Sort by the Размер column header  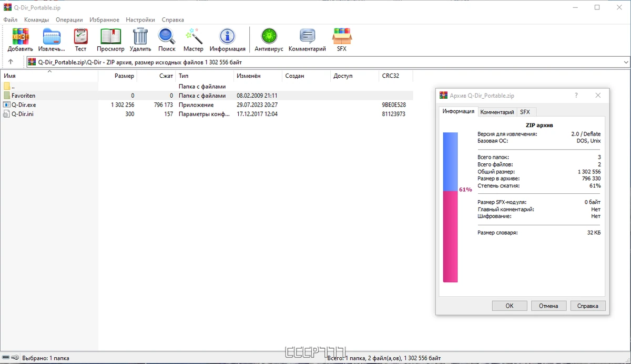(x=117, y=76)
